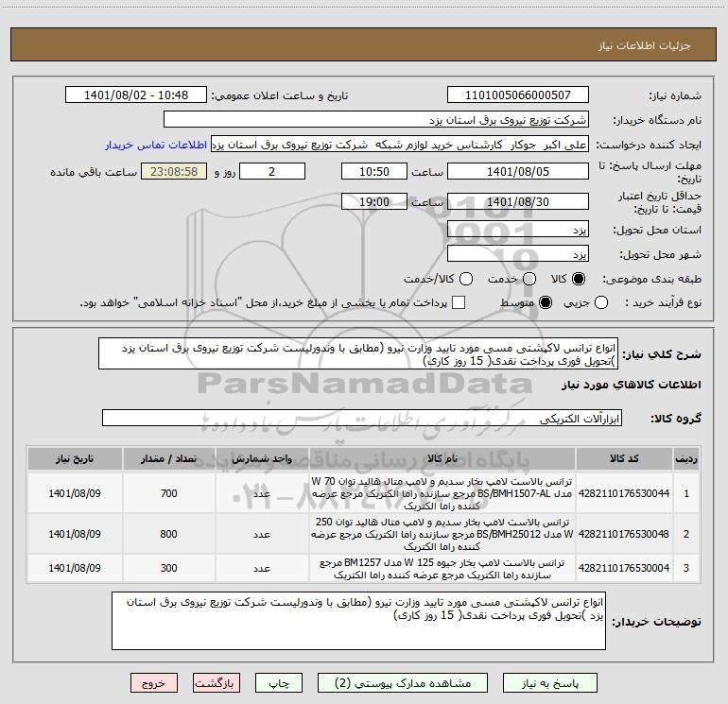Screen dimensions: 728x704
Task: Toggle the اسناد خزانه اسلامی payment checkbox
Action: tap(459, 302)
